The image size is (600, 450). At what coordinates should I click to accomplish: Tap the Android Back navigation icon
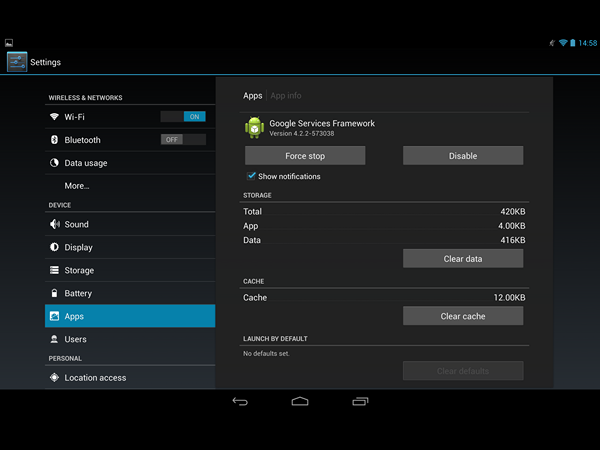(x=240, y=401)
